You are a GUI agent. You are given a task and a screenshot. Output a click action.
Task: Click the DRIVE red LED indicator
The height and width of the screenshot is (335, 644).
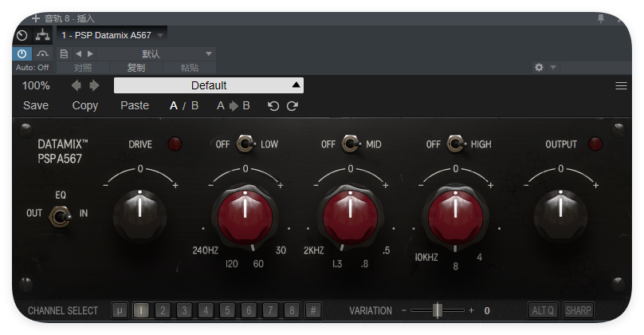click(175, 144)
